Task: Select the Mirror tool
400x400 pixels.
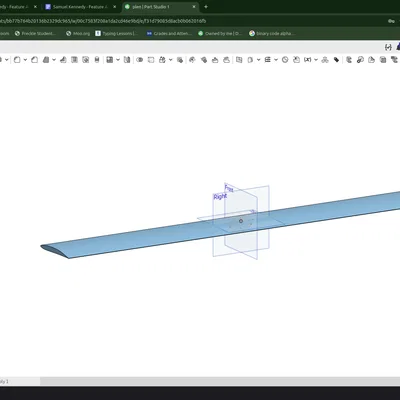Action: [x=127, y=60]
